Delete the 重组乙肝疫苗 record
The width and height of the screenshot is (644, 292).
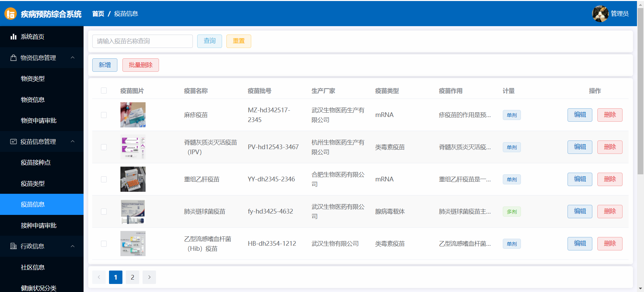pyautogui.click(x=610, y=179)
